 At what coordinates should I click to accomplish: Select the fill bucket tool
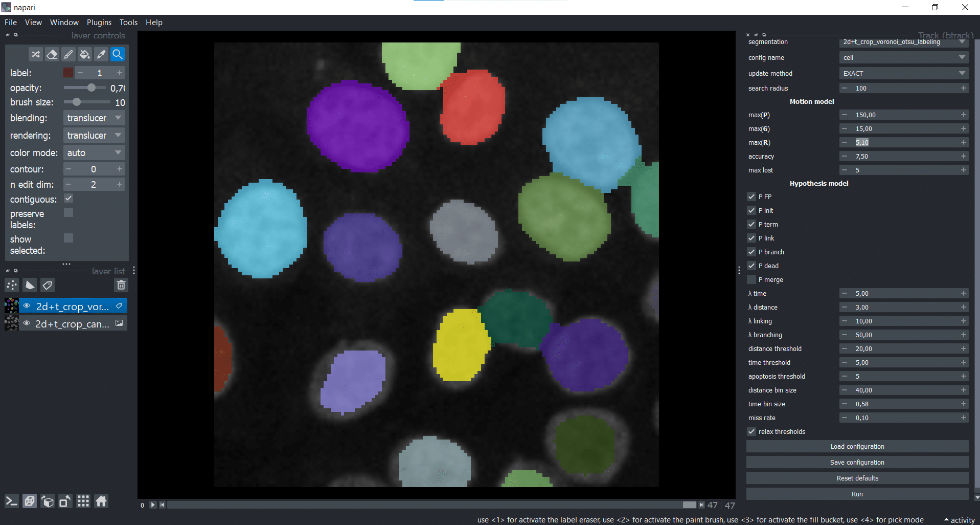tap(85, 54)
